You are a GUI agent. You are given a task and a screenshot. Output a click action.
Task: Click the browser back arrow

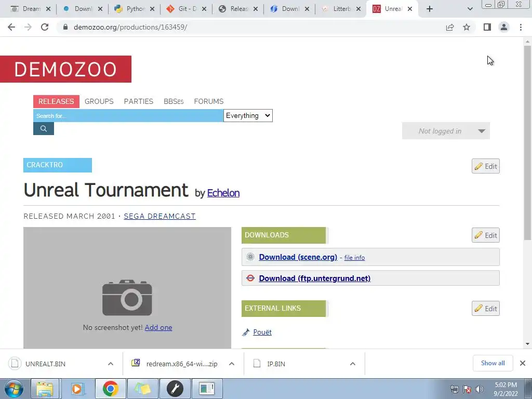(11, 27)
